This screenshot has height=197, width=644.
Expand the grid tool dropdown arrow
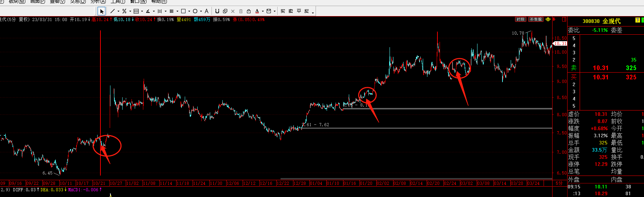coord(177,11)
